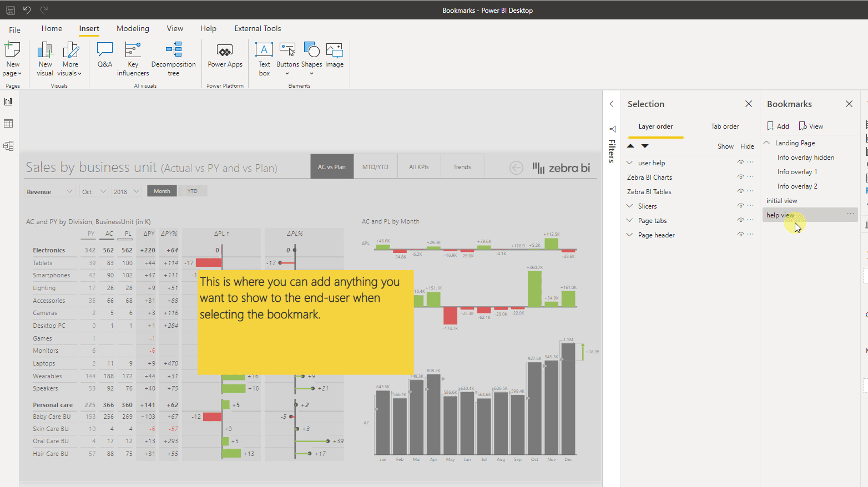Image resolution: width=868 pixels, height=487 pixels.
Task: Switch to Model view icon
Action: (8, 146)
